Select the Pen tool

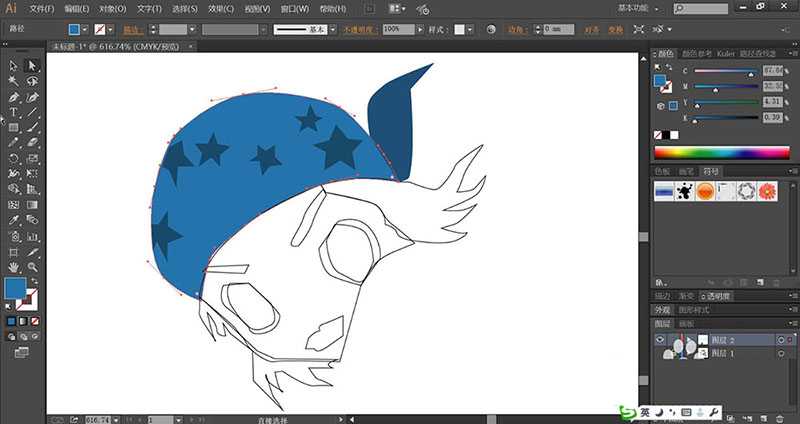(x=14, y=97)
